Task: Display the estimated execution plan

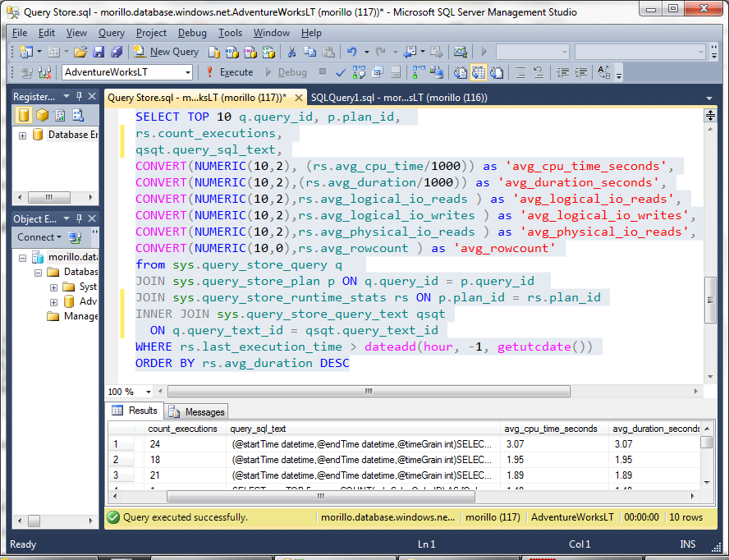Action: (x=359, y=72)
